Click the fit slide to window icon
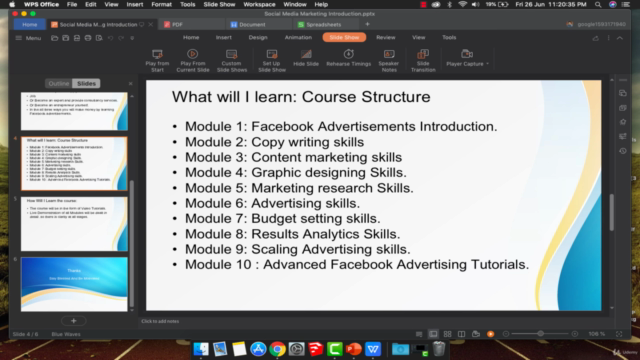 click(x=619, y=334)
